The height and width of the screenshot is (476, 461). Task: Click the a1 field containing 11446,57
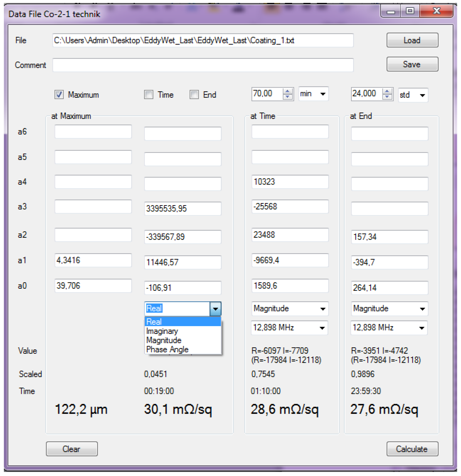[183, 262]
